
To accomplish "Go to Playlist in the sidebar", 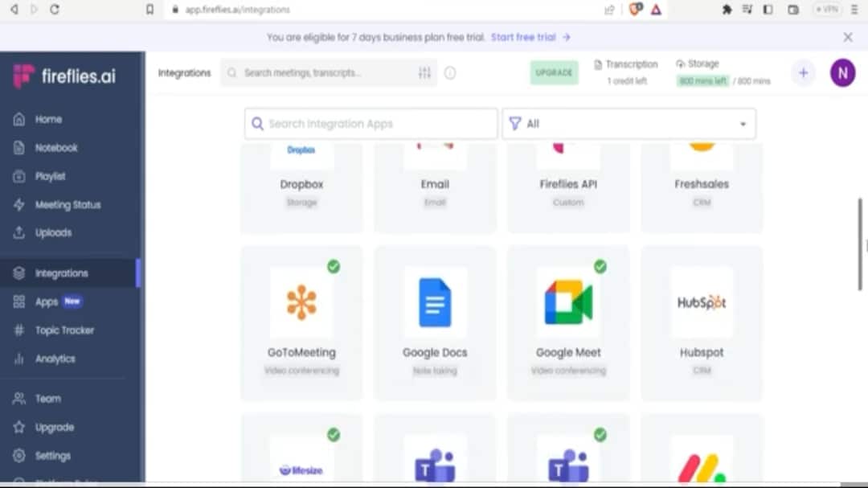I will point(50,176).
